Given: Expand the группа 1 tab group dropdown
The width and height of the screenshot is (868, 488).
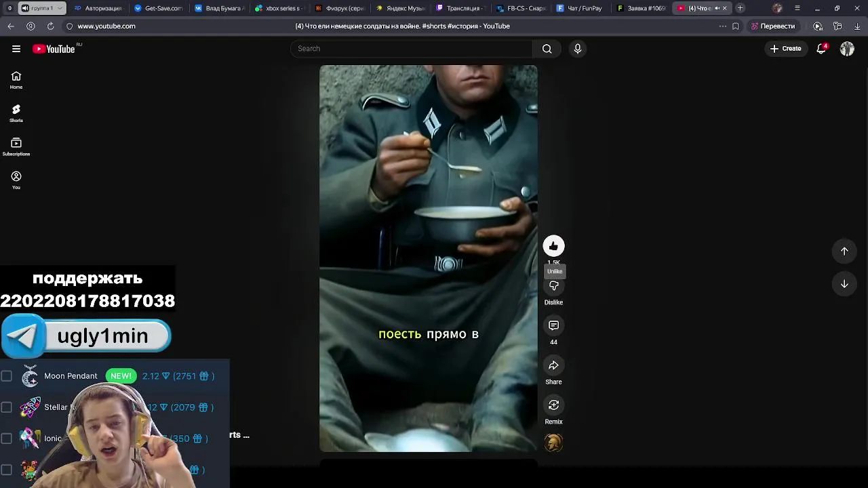Looking at the screenshot, I should click(60, 8).
